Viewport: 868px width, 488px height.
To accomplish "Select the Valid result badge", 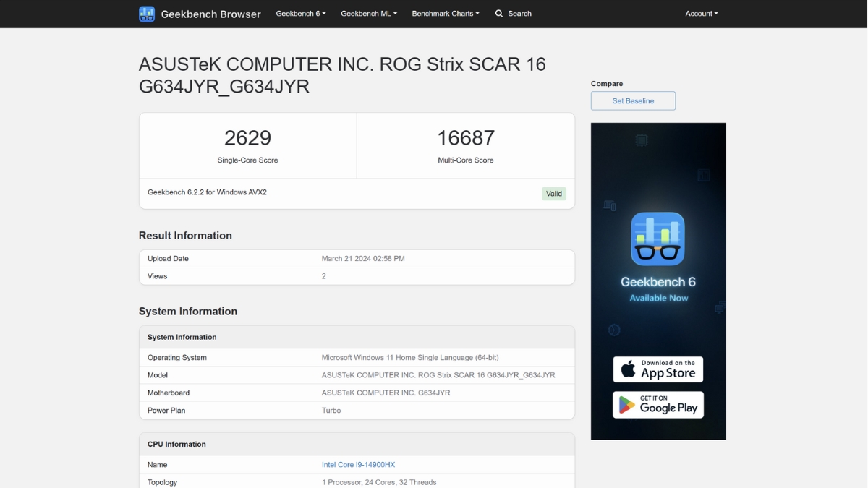I will point(554,193).
